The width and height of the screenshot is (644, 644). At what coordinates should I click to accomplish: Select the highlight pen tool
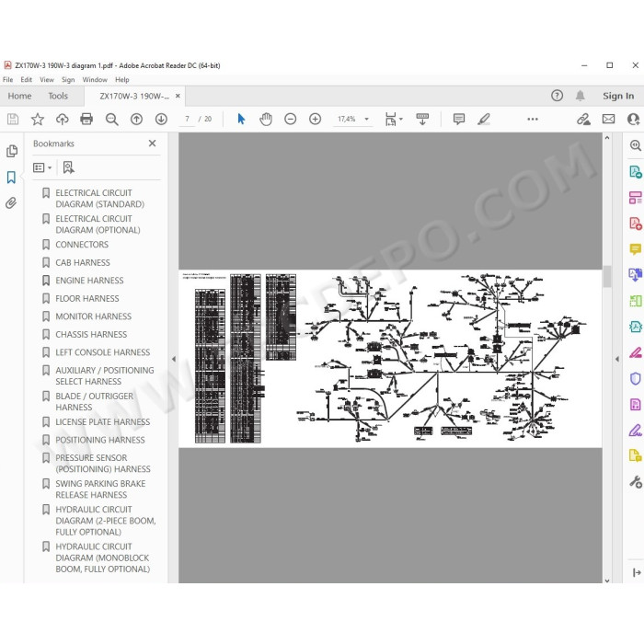[x=484, y=119]
